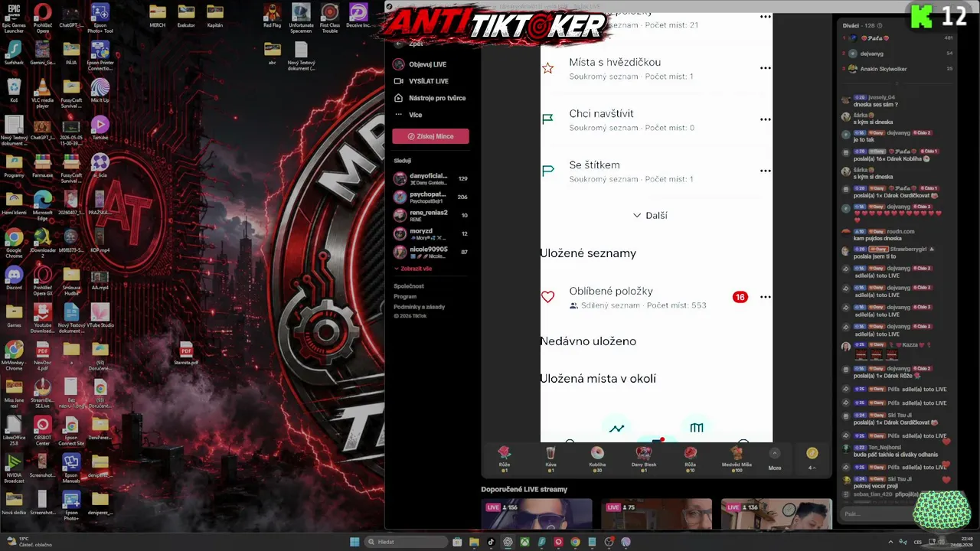Send the Dany Bleak gift
Viewport: 980px width, 551px height.
click(644, 458)
